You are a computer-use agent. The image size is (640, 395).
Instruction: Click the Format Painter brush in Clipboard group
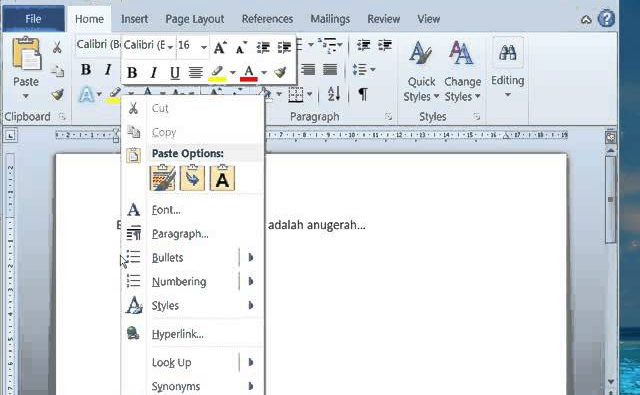(58, 94)
